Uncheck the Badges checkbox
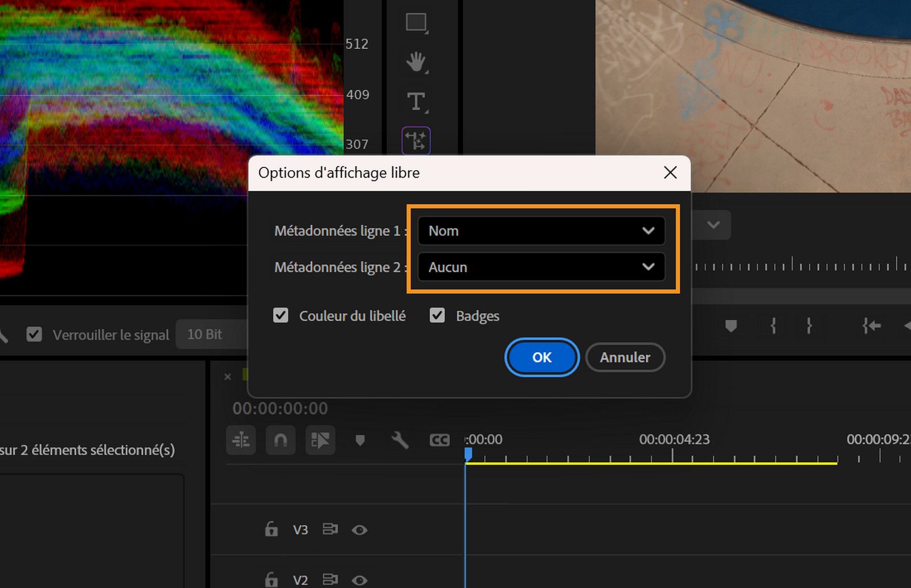 pyautogui.click(x=437, y=315)
